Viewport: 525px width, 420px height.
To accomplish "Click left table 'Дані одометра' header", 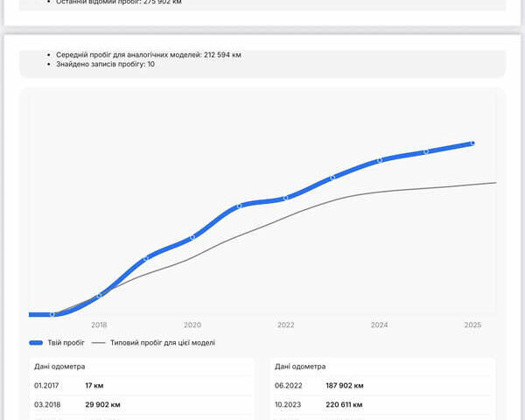I will point(59,367).
